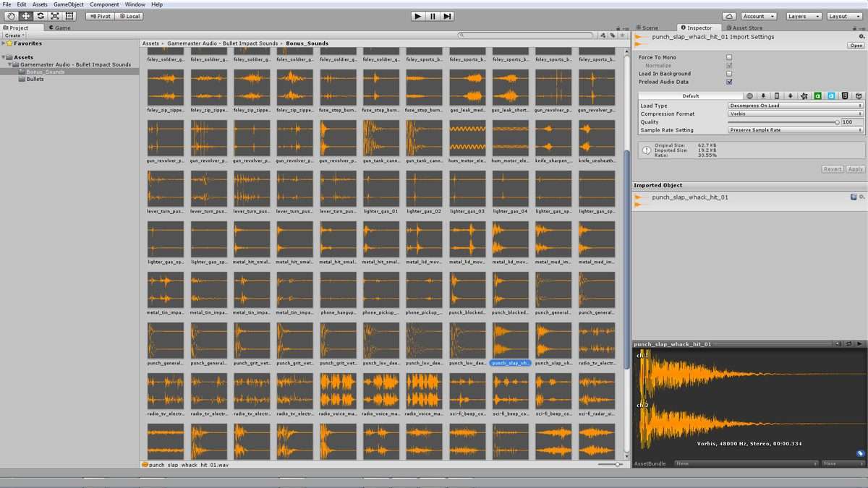
Task: Select the blue platform icon
Action: click(832, 95)
